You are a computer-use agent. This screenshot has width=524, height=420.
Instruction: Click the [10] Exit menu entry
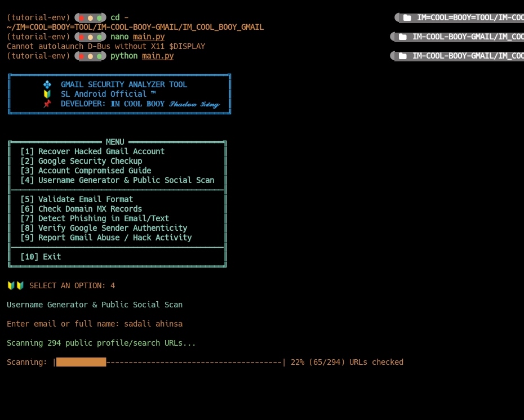click(x=41, y=257)
